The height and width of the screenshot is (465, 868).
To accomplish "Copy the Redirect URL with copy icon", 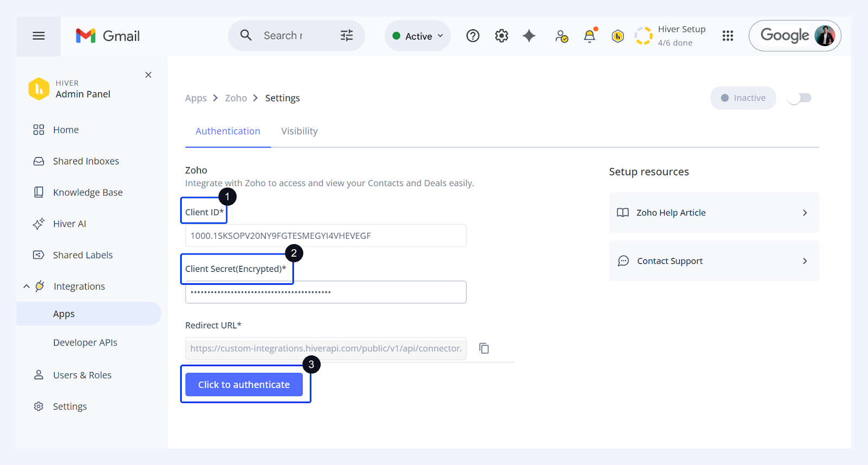I will (x=484, y=348).
